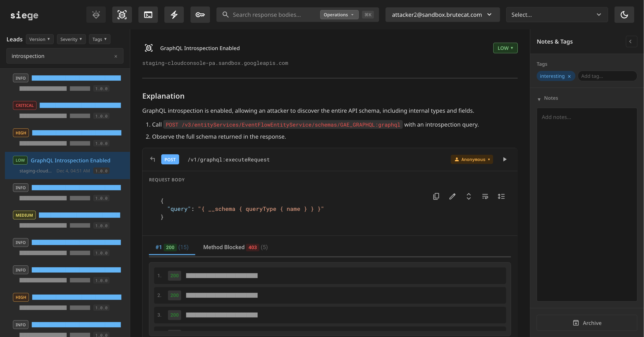Click the LOW badge on selected lead
644x337 pixels.
(20, 160)
